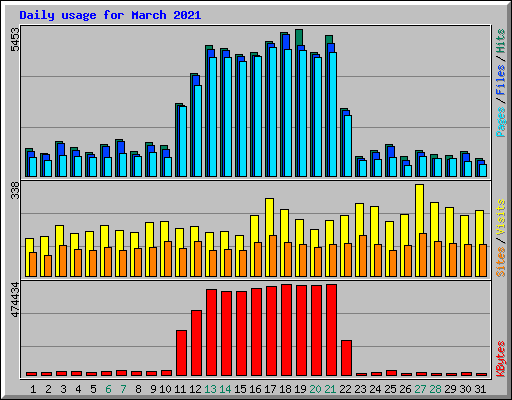This screenshot has height=400, width=512.
Task: Select the cyan pages bar for day 18
Action: (288, 113)
